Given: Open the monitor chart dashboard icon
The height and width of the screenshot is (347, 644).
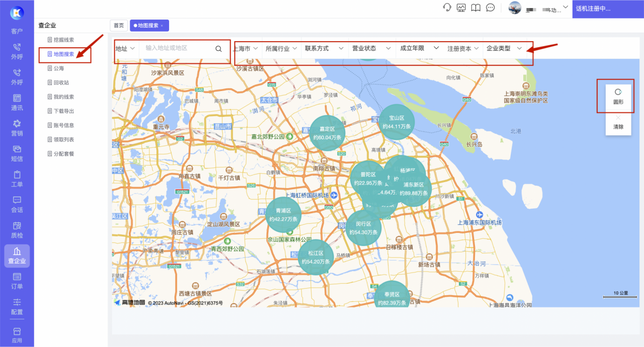Looking at the screenshot, I should pyautogui.click(x=461, y=8).
